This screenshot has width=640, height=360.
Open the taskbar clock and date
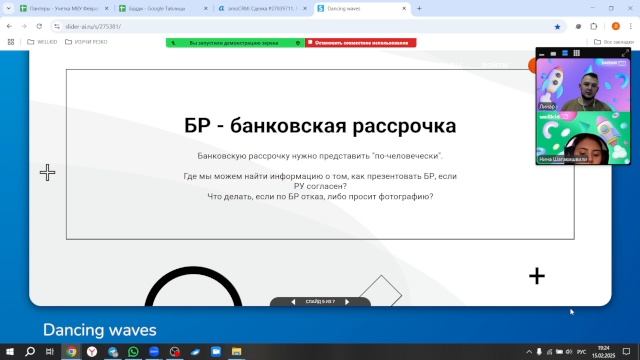(x=603, y=352)
